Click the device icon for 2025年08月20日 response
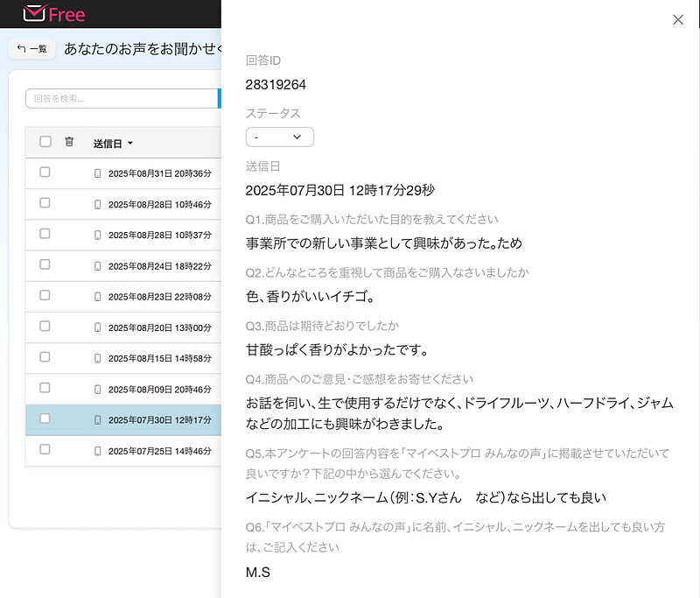 98,327
